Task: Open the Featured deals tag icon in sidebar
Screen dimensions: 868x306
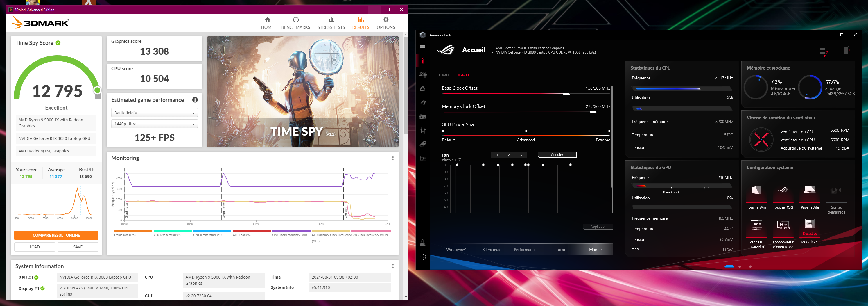Action: (423, 144)
